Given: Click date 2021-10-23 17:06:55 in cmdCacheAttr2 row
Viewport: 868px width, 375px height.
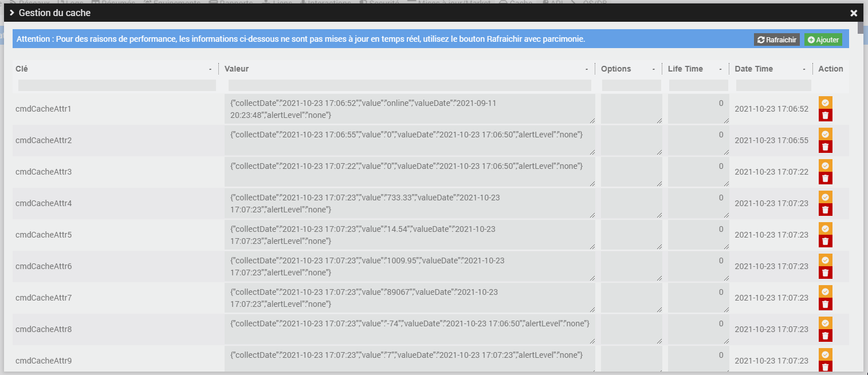Looking at the screenshot, I should 772,140.
